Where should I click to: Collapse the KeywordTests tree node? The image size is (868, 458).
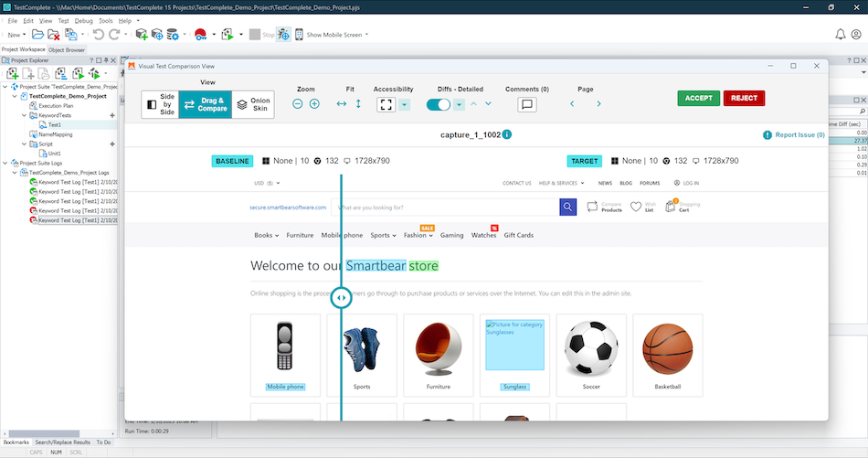(x=26, y=116)
